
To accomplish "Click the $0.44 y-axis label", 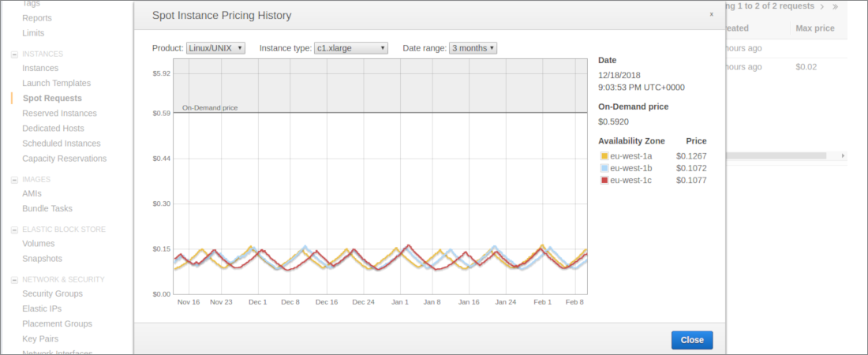I will coord(162,159).
